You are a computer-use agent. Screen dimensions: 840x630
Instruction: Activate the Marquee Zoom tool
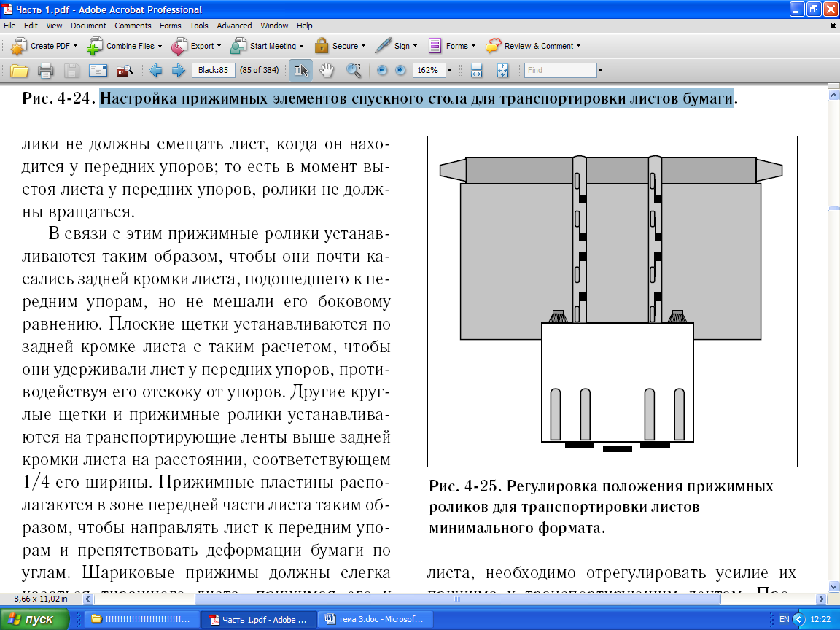pyautogui.click(x=354, y=70)
